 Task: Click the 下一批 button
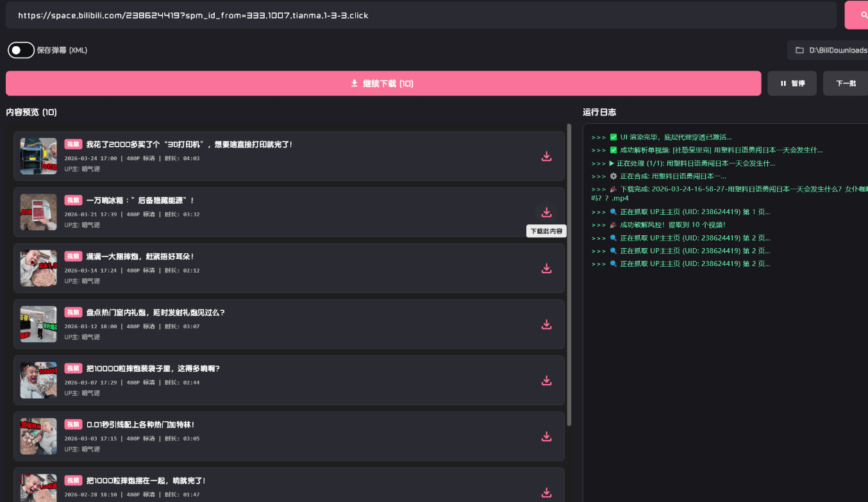[845, 83]
